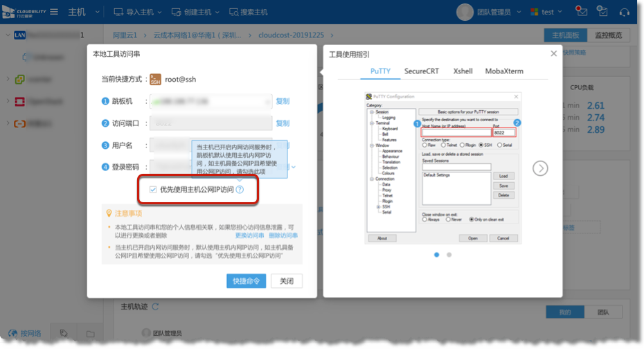Click the 跳板机 address field
The width and height of the screenshot is (644, 349).
pos(211,101)
